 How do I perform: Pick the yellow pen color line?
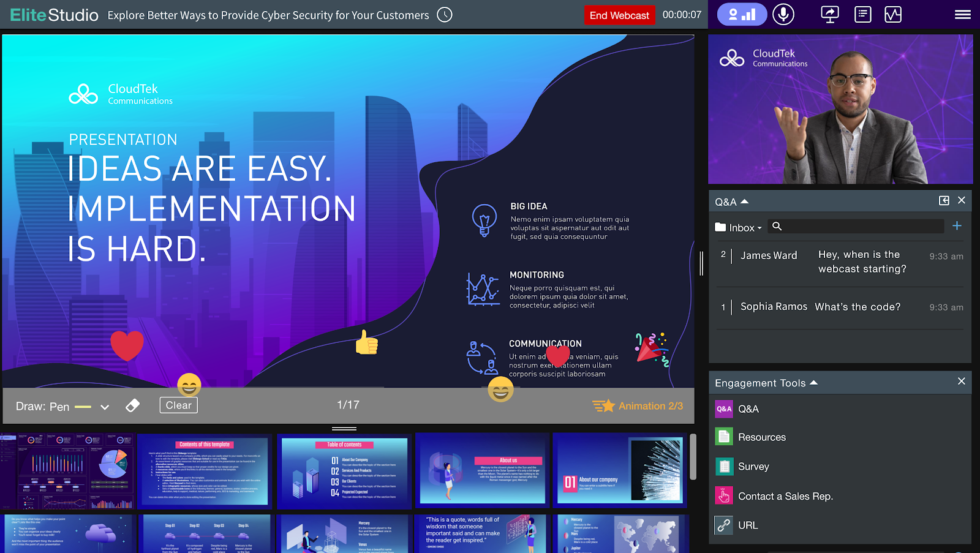pos(83,407)
